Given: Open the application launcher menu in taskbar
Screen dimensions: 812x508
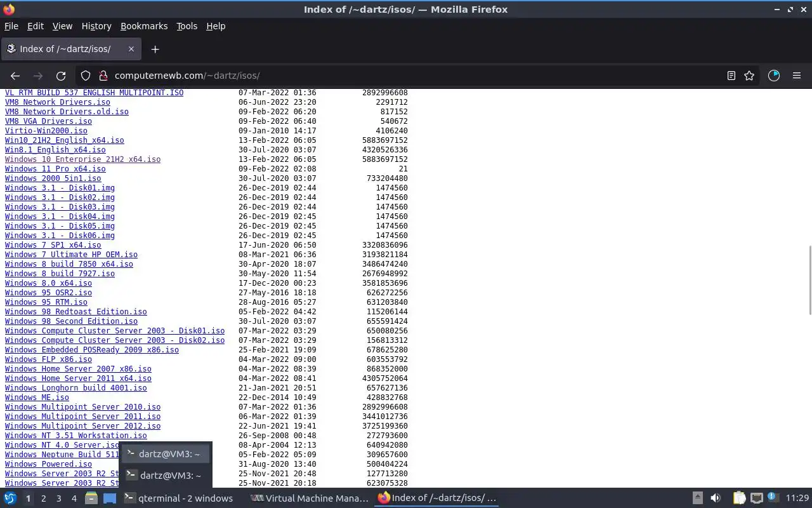Looking at the screenshot, I should (x=10, y=498).
